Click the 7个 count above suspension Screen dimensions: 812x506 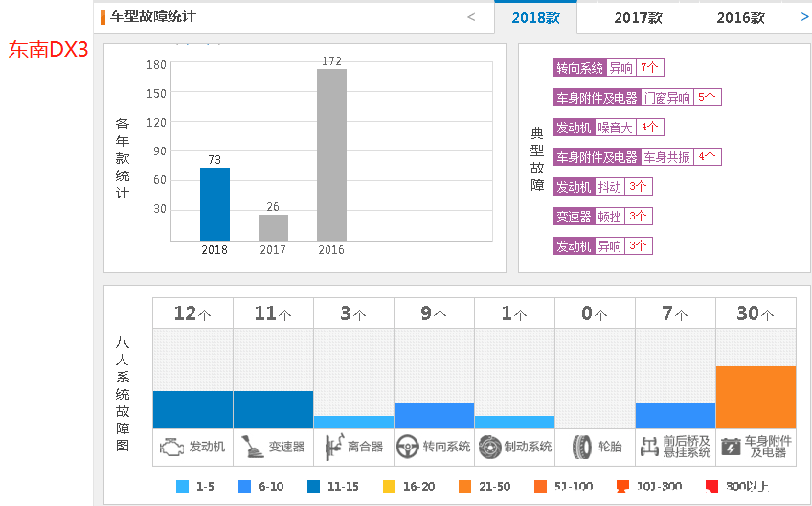675,313
